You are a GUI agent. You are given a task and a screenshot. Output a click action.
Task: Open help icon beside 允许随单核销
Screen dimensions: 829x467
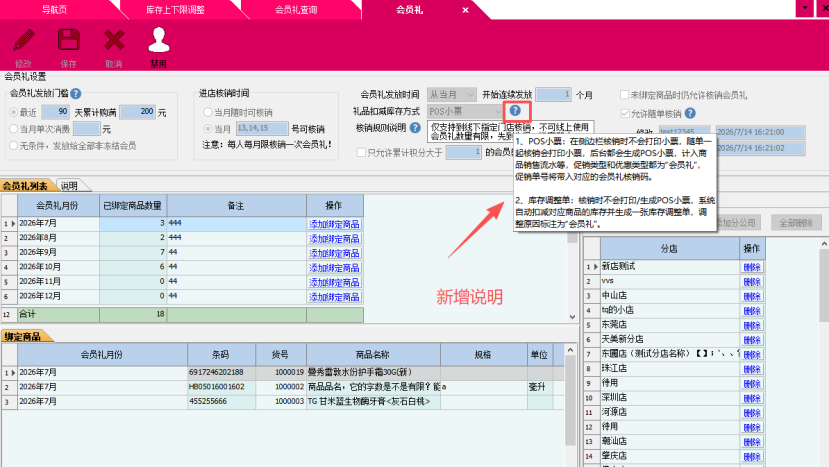690,113
